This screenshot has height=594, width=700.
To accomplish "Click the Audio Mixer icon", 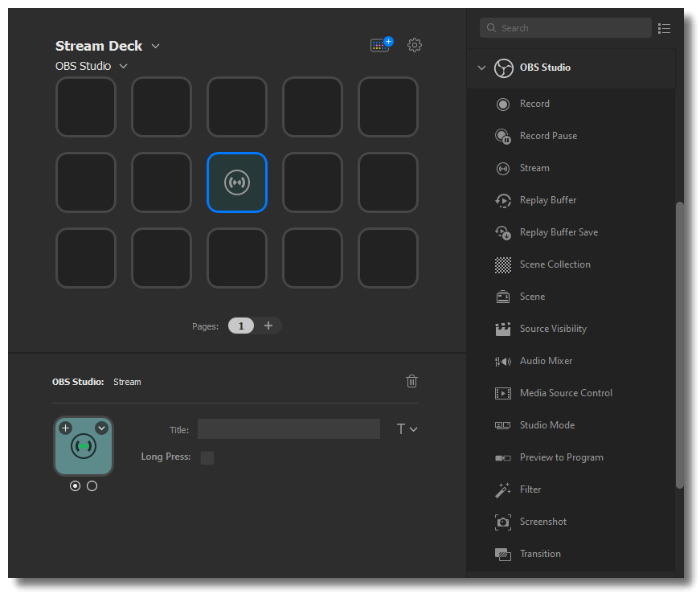I will pyautogui.click(x=502, y=362).
